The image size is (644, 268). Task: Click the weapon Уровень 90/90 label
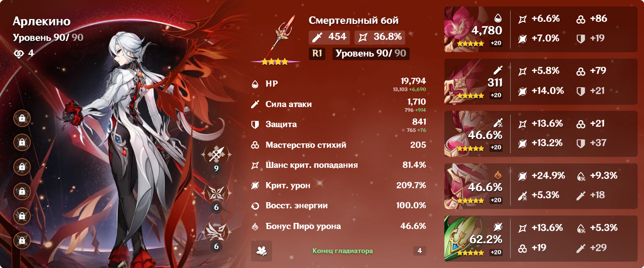pyautogui.click(x=371, y=53)
